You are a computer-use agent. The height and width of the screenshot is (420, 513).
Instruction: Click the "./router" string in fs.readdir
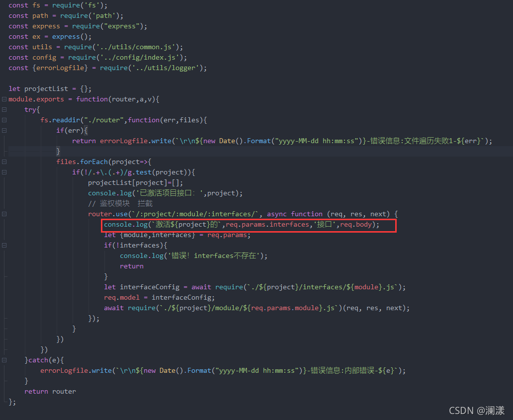point(104,120)
